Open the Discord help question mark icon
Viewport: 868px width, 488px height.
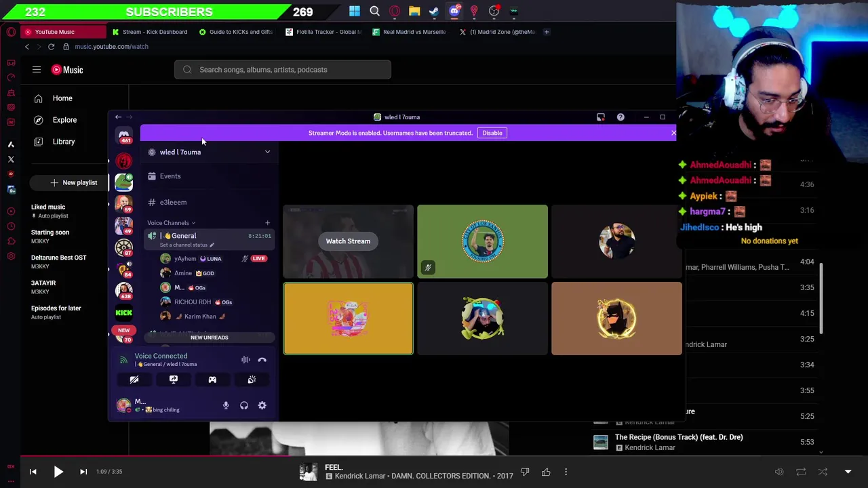point(620,117)
